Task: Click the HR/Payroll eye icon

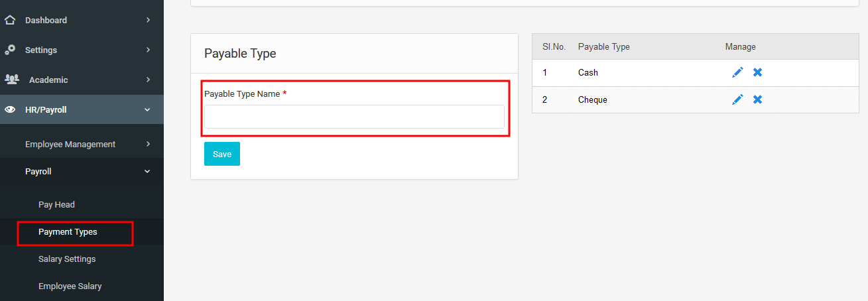Action: [10, 110]
